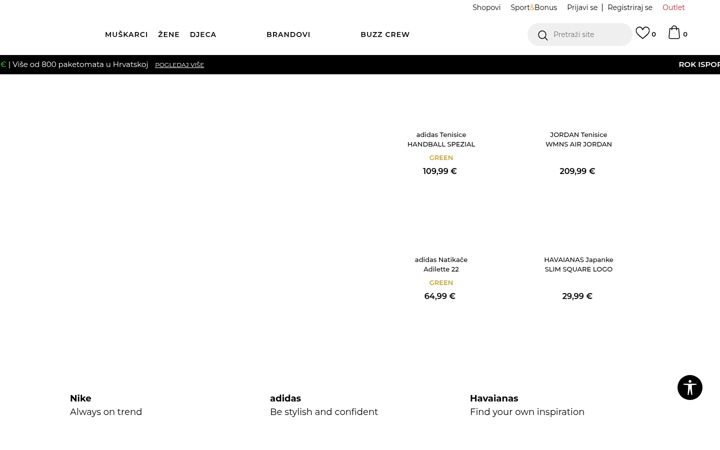Go to the Shopovi link
The height and width of the screenshot is (450, 720).
pyautogui.click(x=486, y=7)
